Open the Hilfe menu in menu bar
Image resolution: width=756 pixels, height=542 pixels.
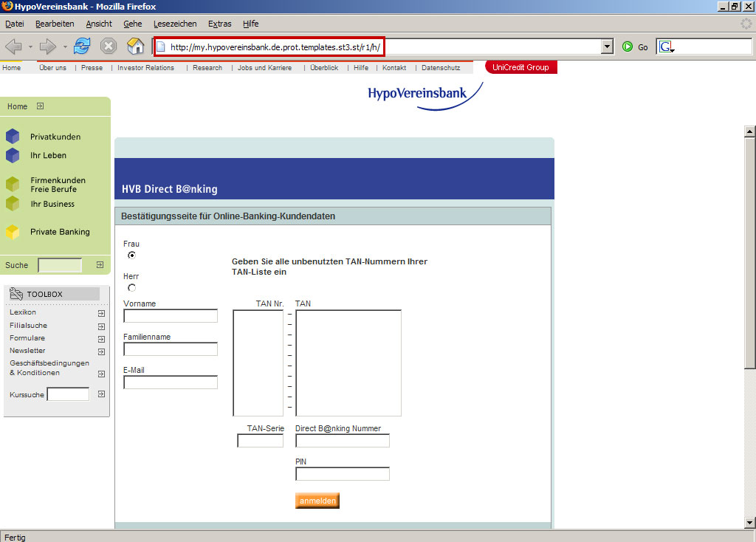pos(251,24)
